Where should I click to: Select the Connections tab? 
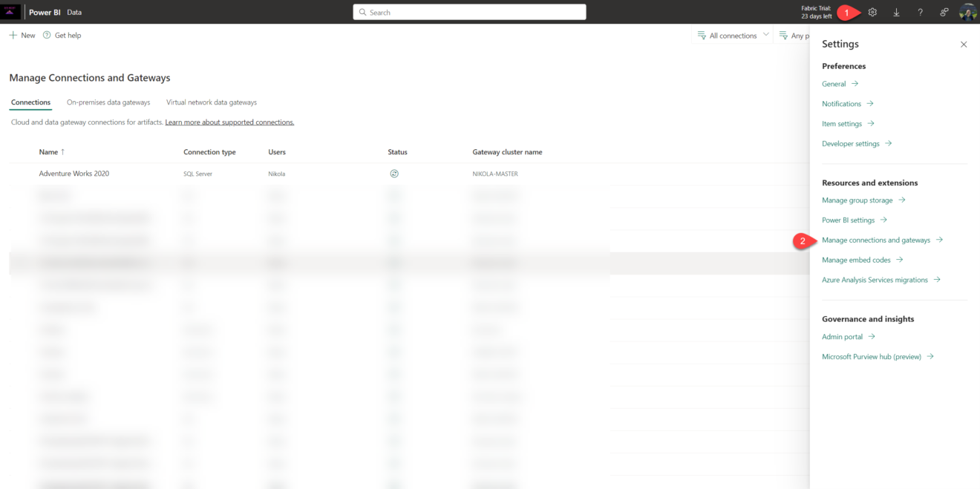tap(30, 102)
